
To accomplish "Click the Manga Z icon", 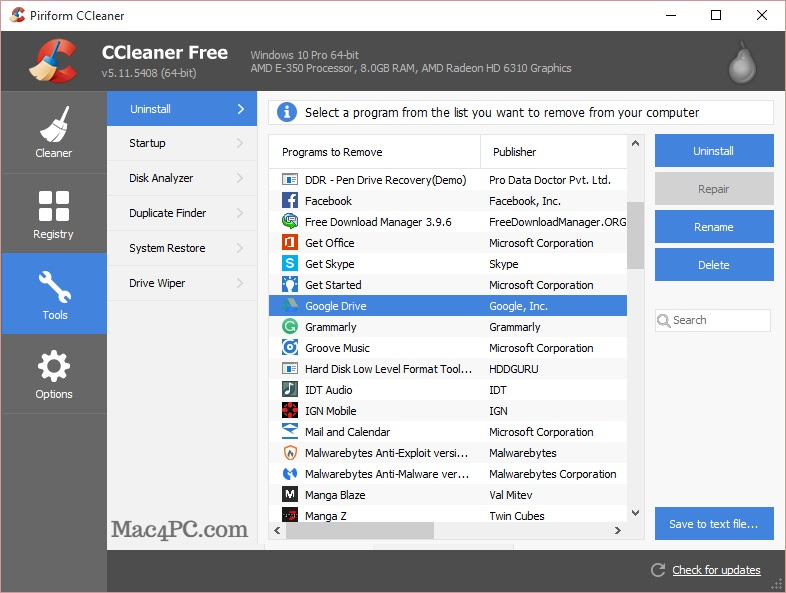I will (x=290, y=515).
